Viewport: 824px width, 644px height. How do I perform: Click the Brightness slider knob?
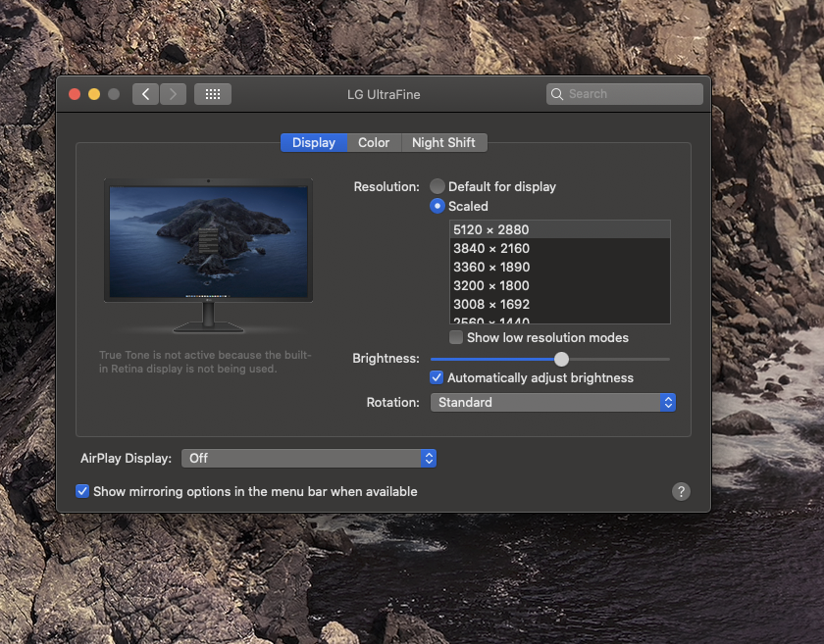click(561, 359)
